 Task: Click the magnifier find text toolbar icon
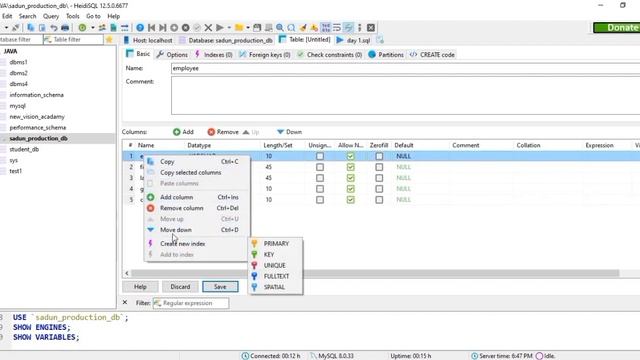tap(280, 28)
